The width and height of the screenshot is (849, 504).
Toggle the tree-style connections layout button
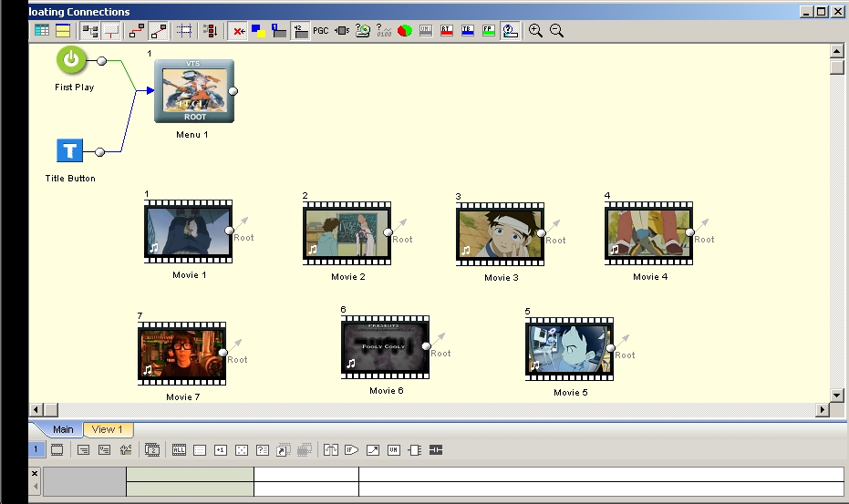[x=89, y=31]
